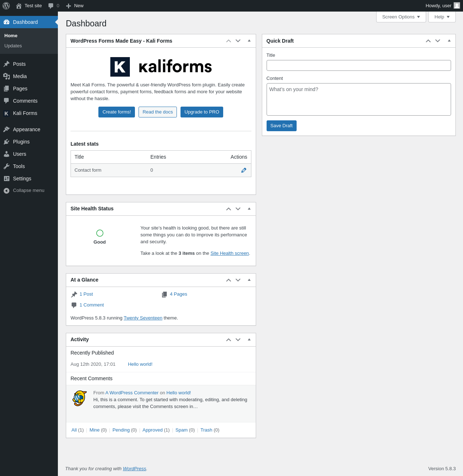Open the Hello world! post under Recently Published

(x=140, y=364)
